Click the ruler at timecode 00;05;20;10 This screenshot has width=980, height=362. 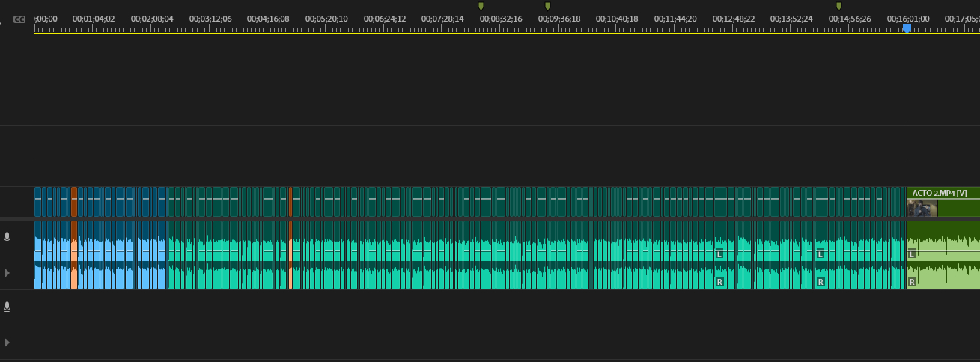(x=326, y=19)
